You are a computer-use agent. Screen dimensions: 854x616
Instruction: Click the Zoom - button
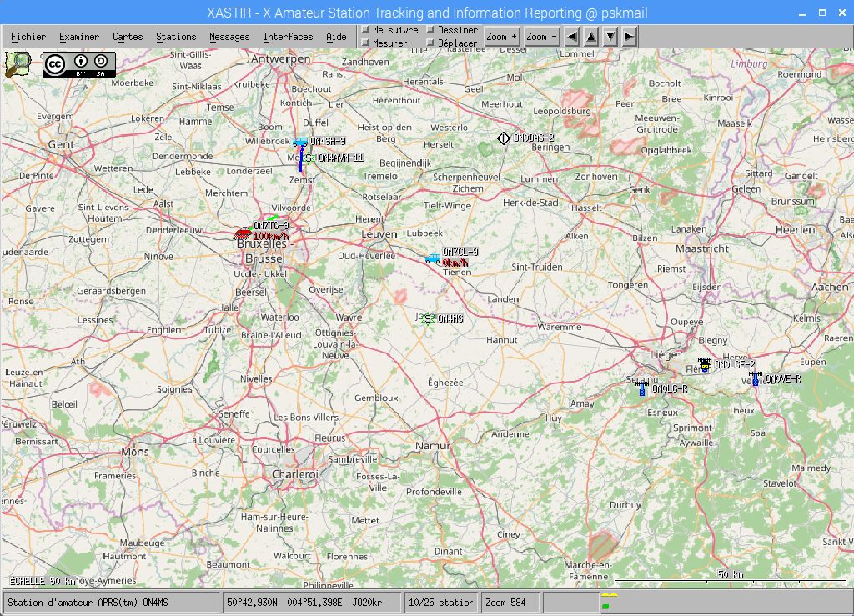click(x=541, y=37)
